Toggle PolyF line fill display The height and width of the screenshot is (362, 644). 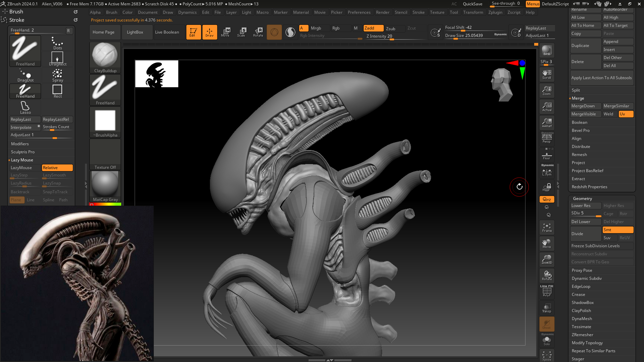(x=547, y=292)
